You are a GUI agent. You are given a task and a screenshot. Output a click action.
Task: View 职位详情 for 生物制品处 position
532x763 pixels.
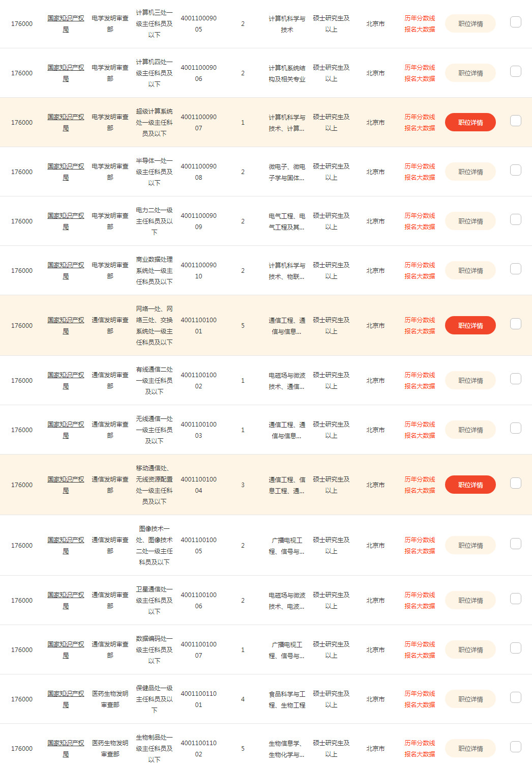click(x=470, y=748)
